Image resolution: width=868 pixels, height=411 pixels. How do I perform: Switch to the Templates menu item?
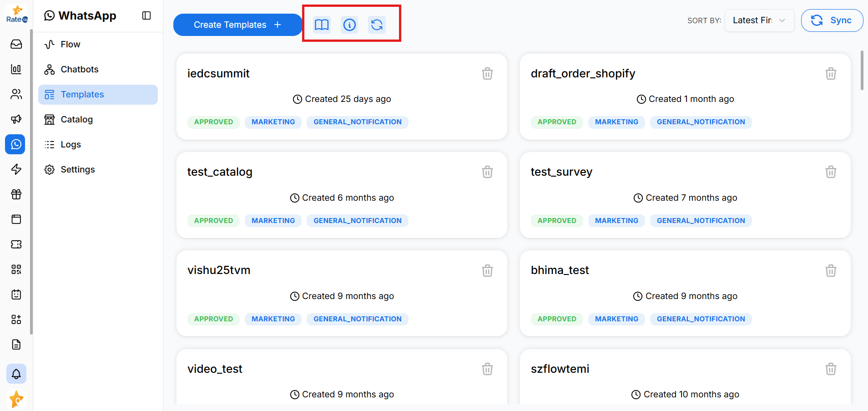(x=82, y=94)
